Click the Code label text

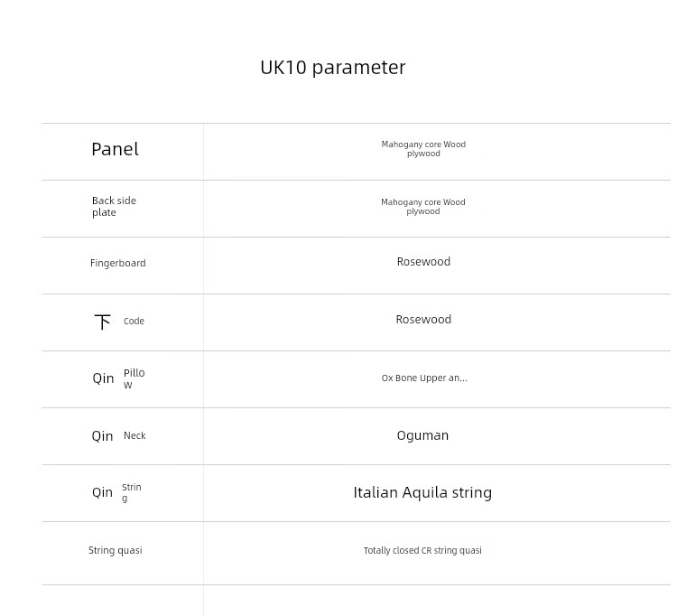click(134, 322)
